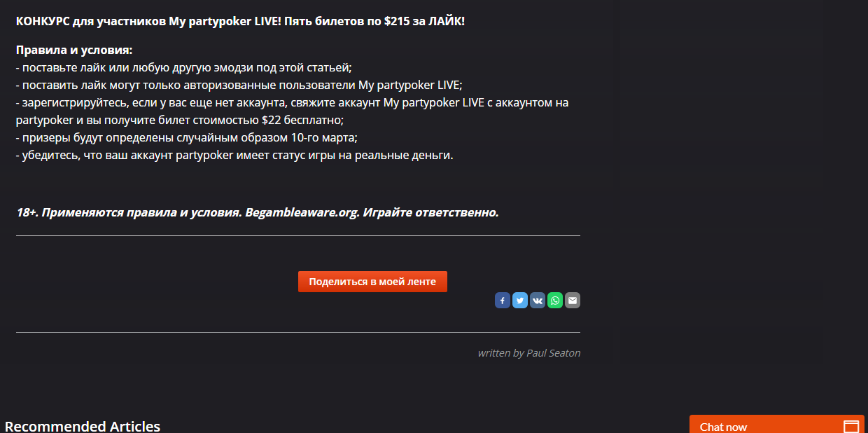Expand the chat window icon

pyautogui.click(x=850, y=426)
